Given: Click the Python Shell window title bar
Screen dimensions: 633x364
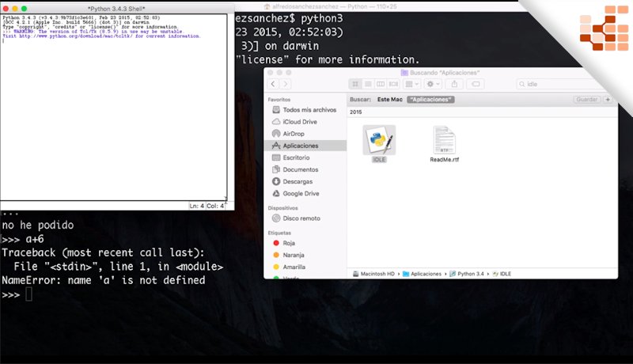Looking at the screenshot, I should click(116, 9).
